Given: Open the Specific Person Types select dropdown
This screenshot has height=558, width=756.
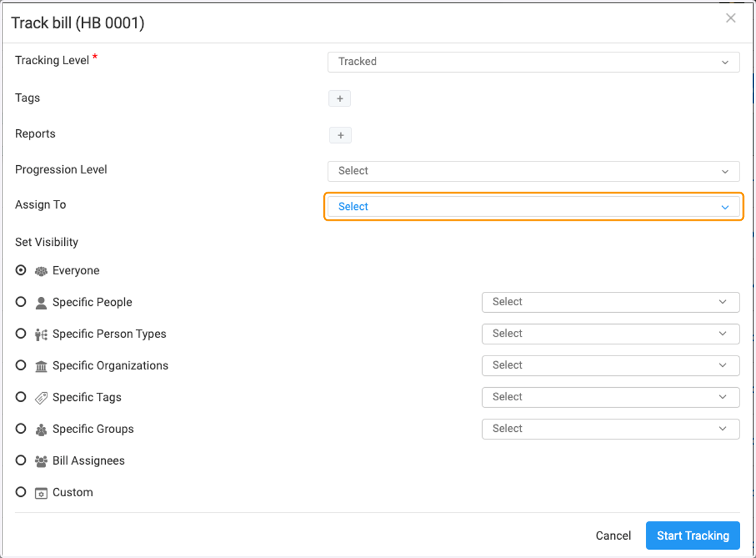Looking at the screenshot, I should [610, 334].
